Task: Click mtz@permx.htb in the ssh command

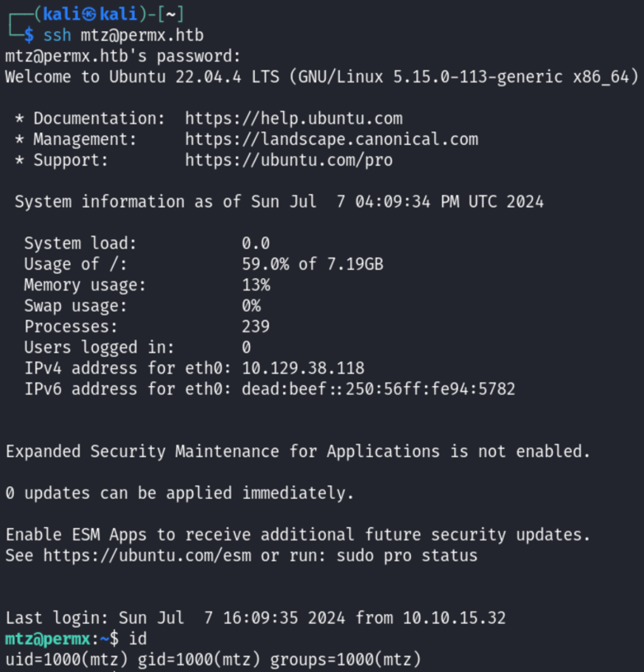Action: (x=142, y=35)
